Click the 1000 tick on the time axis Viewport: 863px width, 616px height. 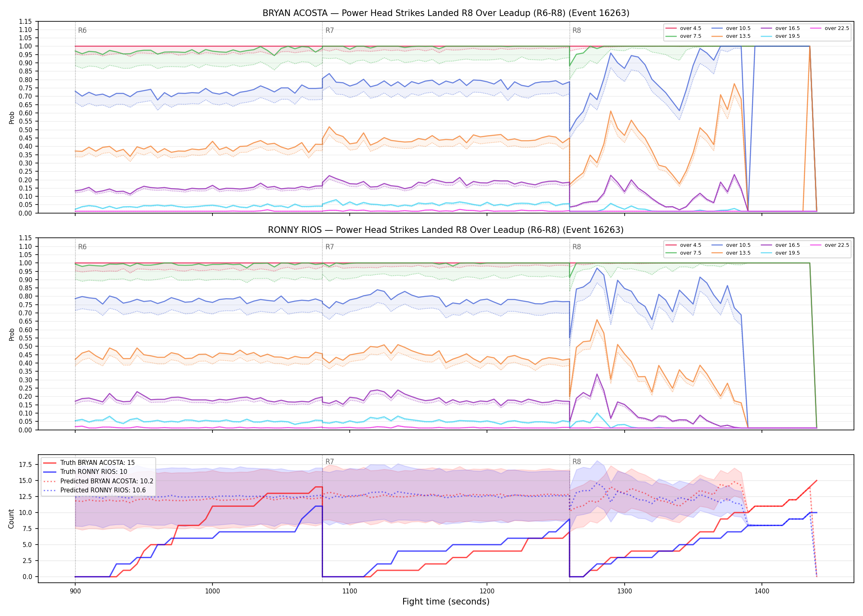(212, 591)
